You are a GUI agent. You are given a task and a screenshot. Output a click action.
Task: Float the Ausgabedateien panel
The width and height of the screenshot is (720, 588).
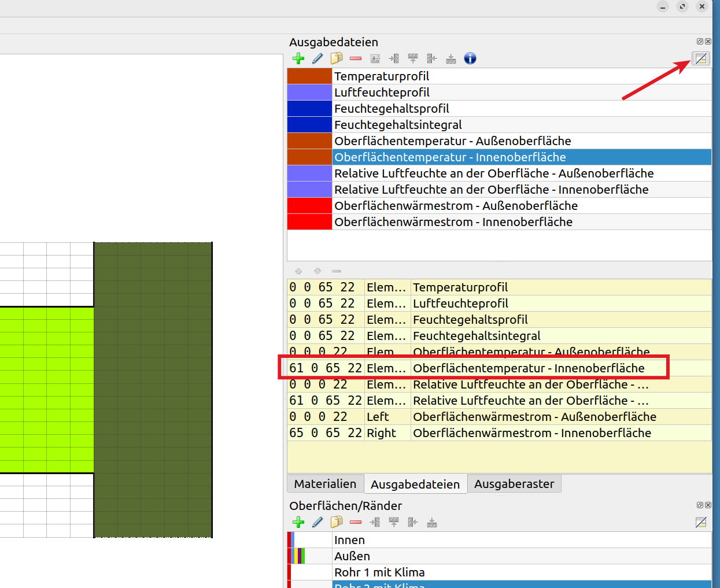point(700,42)
